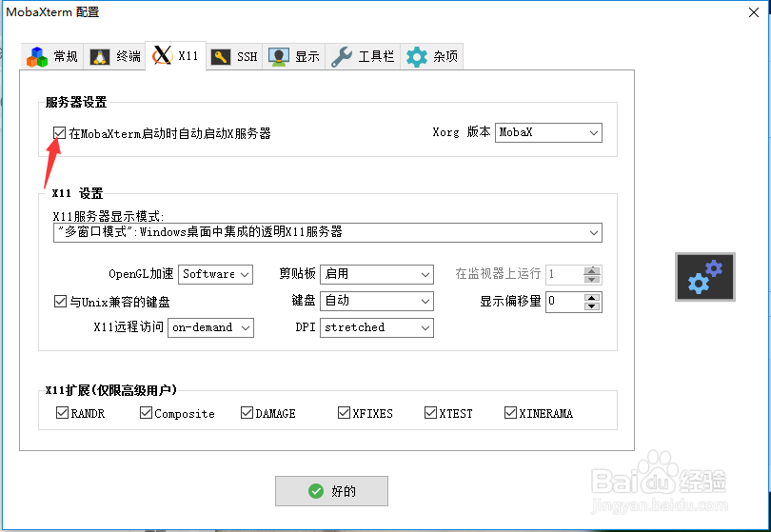Open the 剪贴板 dropdown
The height and width of the screenshot is (532, 771).
tap(377, 274)
